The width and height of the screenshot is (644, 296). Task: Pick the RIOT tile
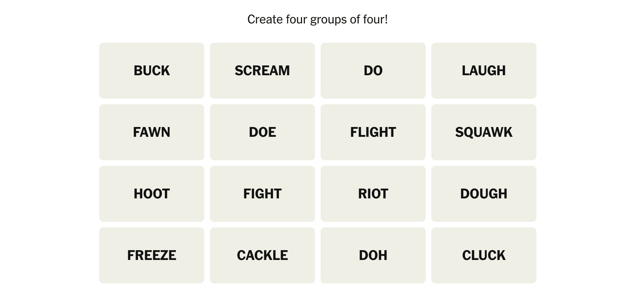373,194
